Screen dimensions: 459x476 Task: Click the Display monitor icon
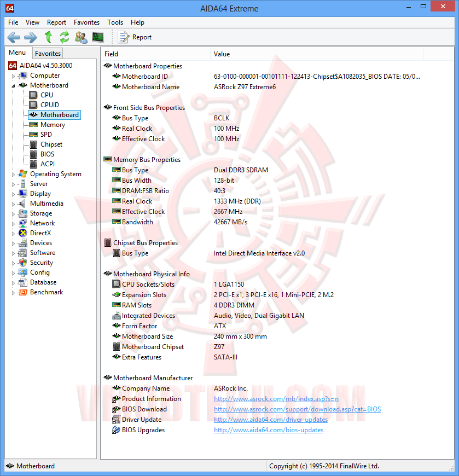23,194
